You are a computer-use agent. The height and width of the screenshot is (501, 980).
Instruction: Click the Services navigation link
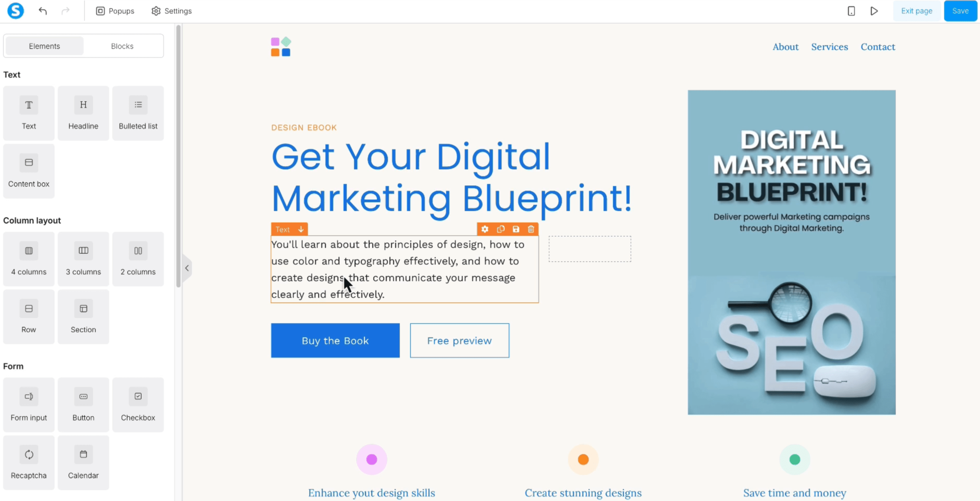pos(830,47)
